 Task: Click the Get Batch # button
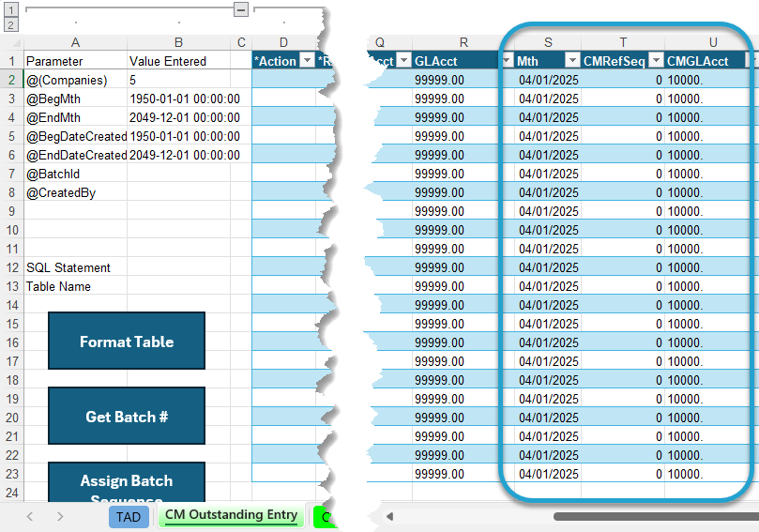point(127,416)
